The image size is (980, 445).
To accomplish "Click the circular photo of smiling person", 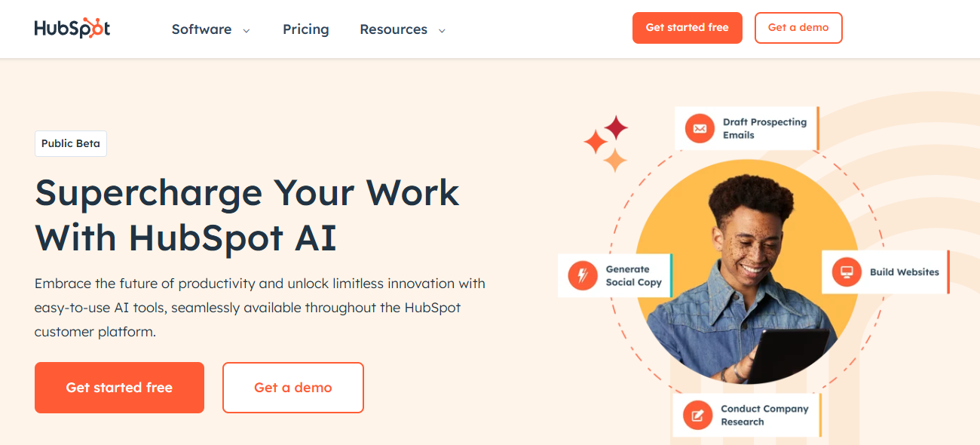I will point(746,272).
